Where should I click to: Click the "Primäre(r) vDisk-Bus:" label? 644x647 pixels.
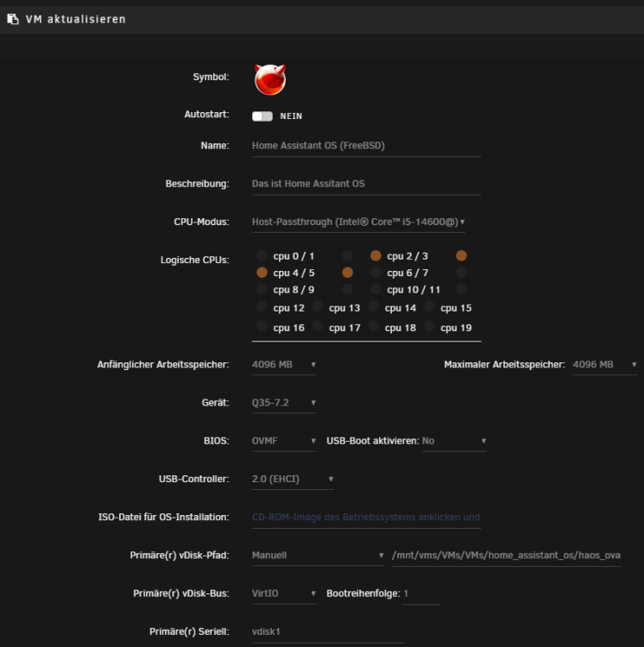tap(181, 594)
